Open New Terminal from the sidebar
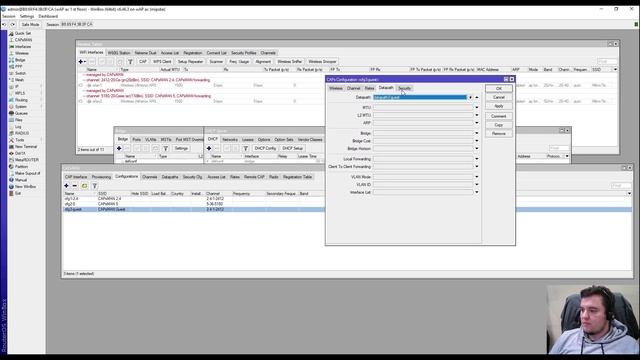Image resolution: width=640 pixels, height=360 pixels. [x=26, y=147]
